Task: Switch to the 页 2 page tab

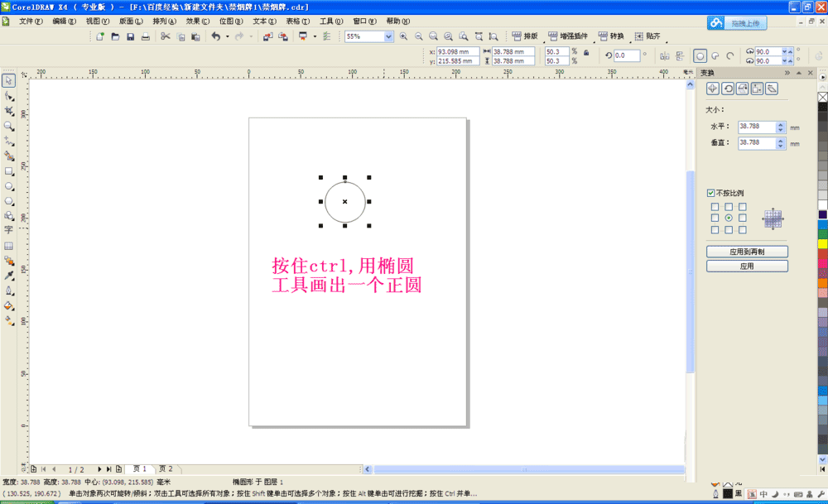Action: coord(166,468)
